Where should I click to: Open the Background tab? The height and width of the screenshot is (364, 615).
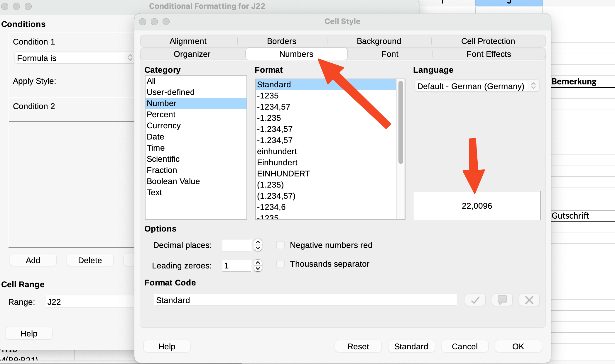click(x=379, y=41)
